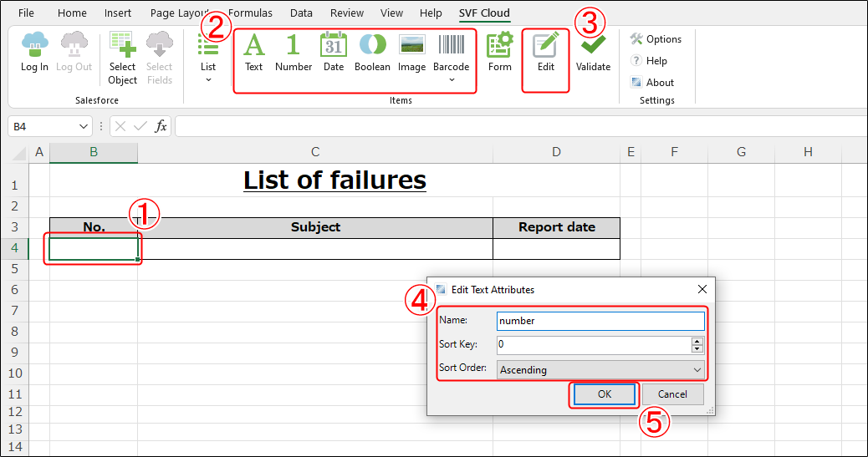Close the Edit Text Attributes dialog
This screenshot has width=868, height=457.
tap(702, 289)
